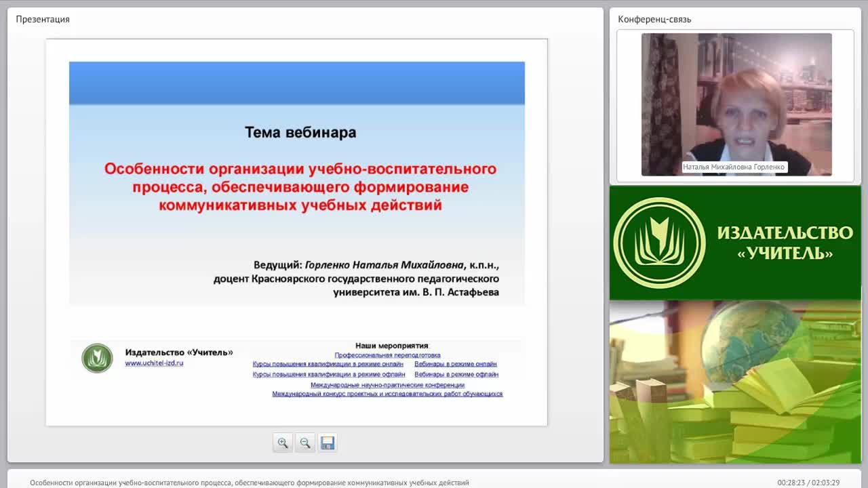Open the Профессиональная переподготовка link

click(387, 355)
